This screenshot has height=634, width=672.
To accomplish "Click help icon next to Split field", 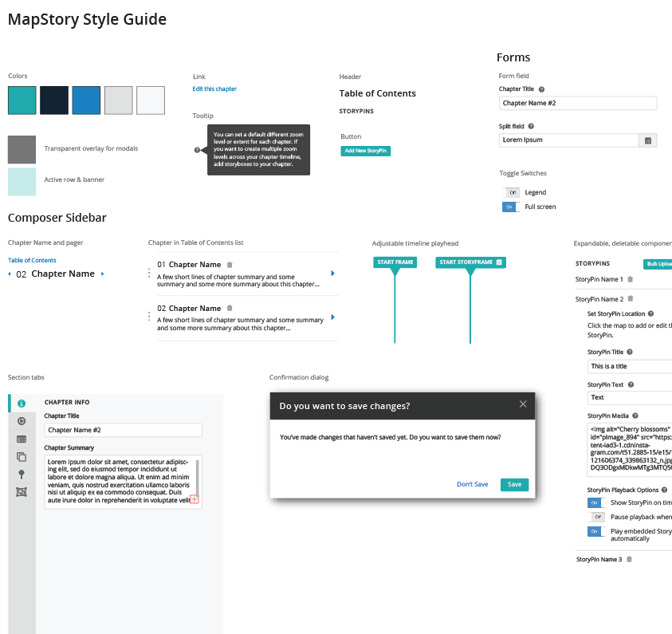I will [x=531, y=126].
